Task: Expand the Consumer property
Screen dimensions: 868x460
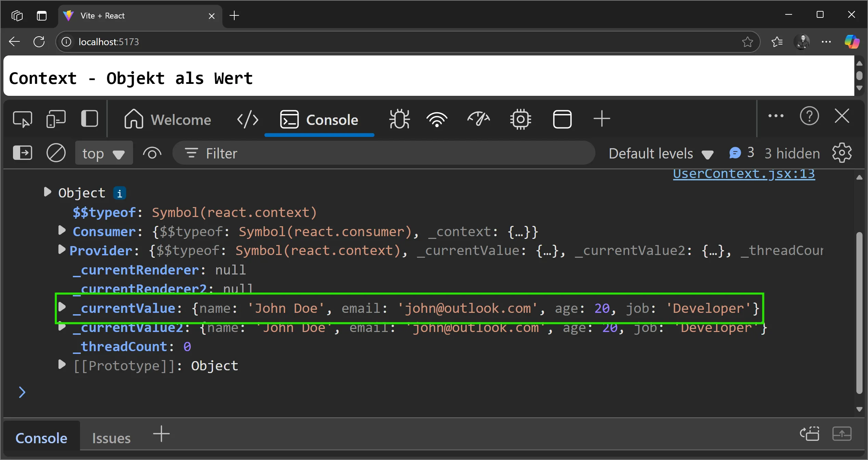Action: point(62,230)
